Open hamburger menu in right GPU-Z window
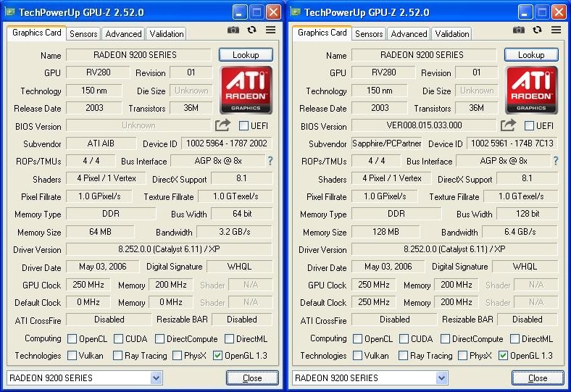The width and height of the screenshot is (571, 392). (x=556, y=30)
